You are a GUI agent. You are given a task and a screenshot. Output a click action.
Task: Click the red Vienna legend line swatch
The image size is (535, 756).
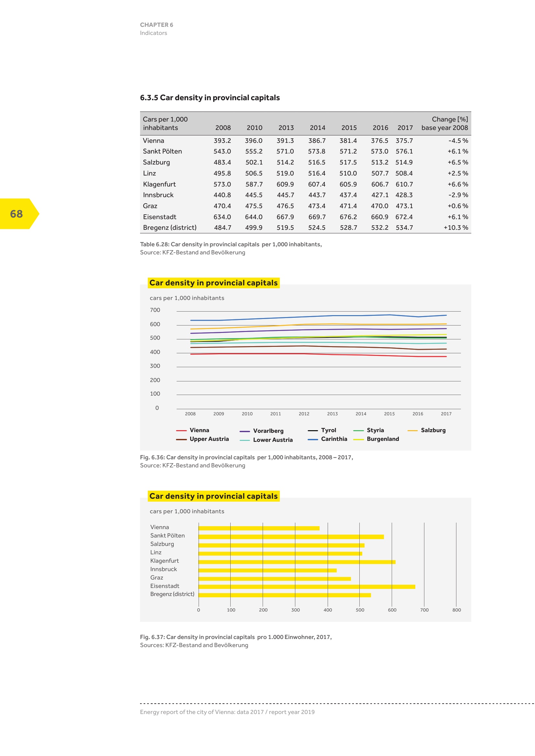coord(181,430)
